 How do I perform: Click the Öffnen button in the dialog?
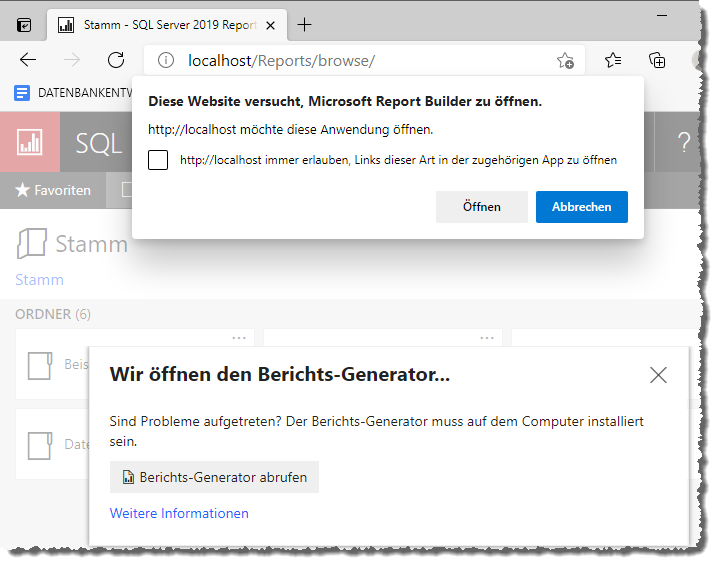(481, 207)
